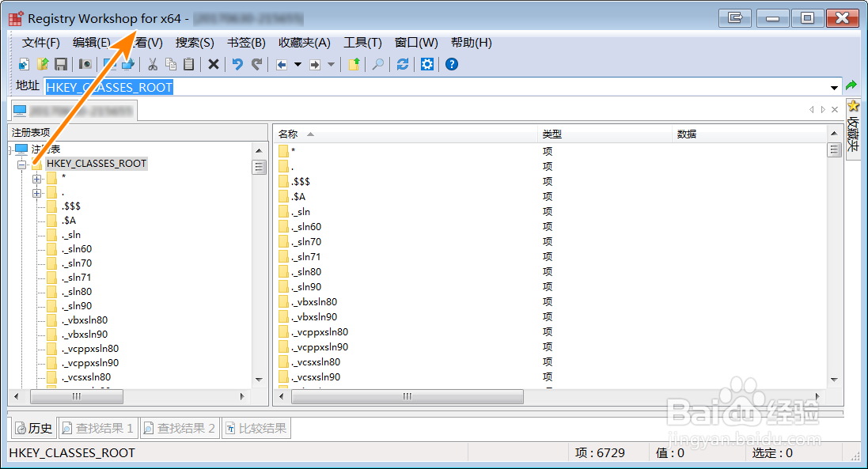Viewport: 868px width, 469px height.
Task: Click the registry snapshot camera icon
Action: click(x=85, y=64)
